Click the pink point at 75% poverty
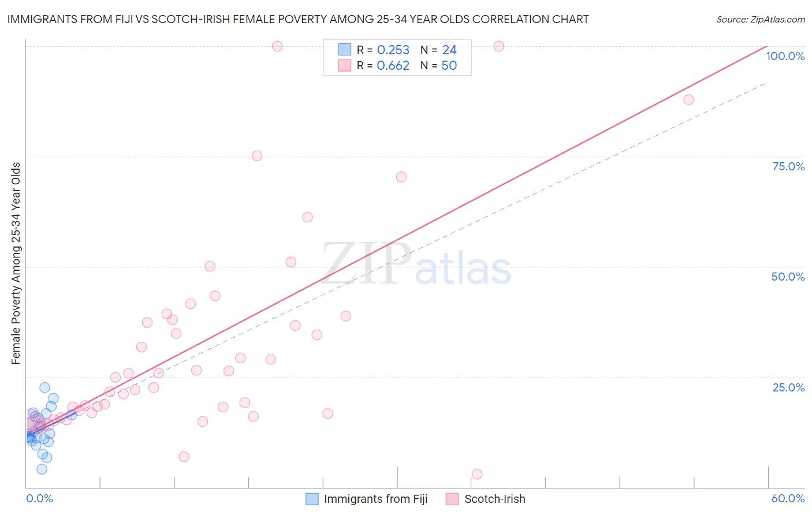 click(257, 156)
